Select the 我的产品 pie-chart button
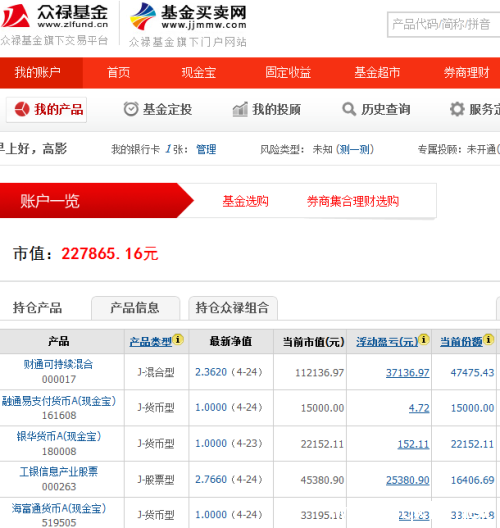Image resolution: width=500 pixels, height=528 pixels. tap(46, 109)
